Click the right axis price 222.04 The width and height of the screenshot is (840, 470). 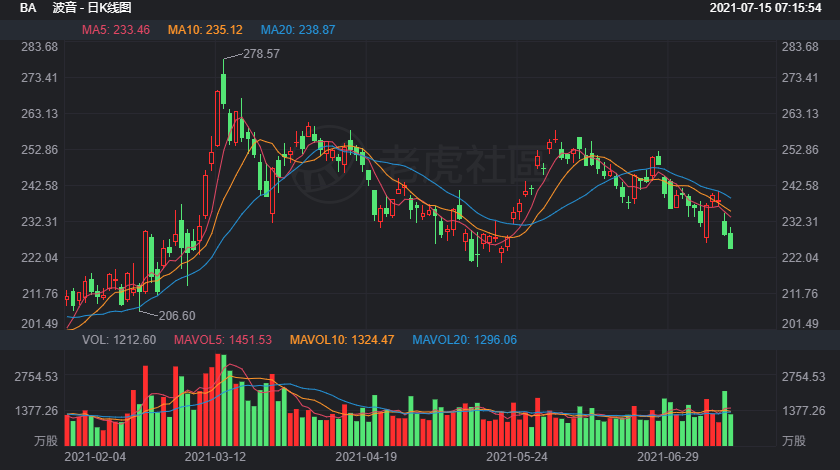click(x=800, y=258)
